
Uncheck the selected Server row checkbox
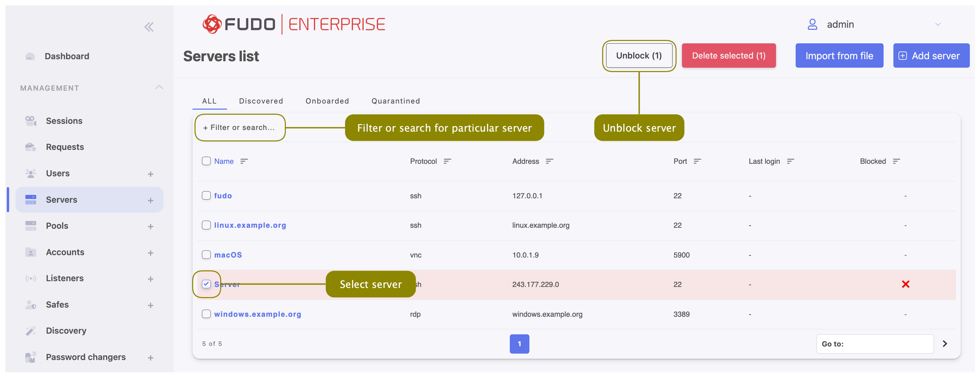point(206,284)
